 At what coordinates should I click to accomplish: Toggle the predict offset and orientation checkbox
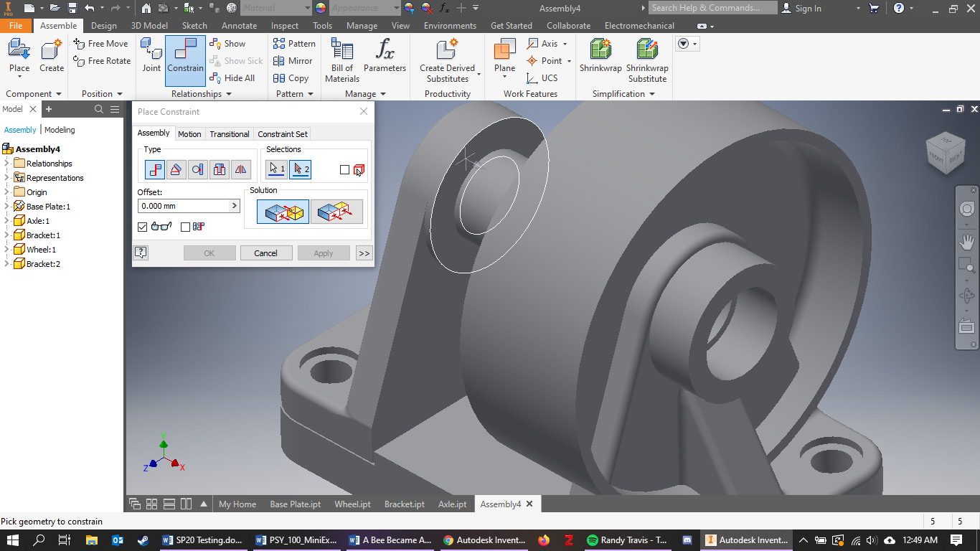[x=185, y=227]
